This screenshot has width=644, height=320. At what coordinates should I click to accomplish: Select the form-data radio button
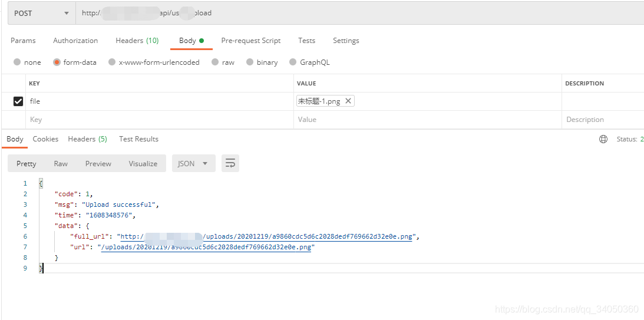[x=57, y=62]
